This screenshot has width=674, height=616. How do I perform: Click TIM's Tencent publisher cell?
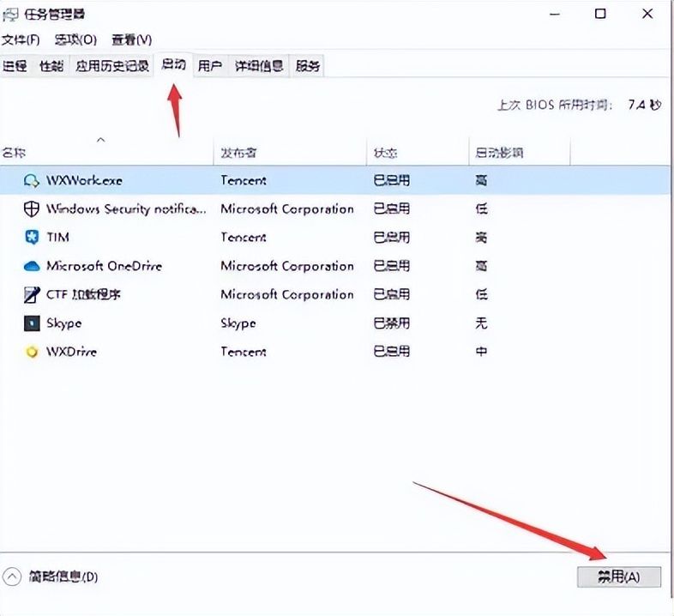pos(244,238)
